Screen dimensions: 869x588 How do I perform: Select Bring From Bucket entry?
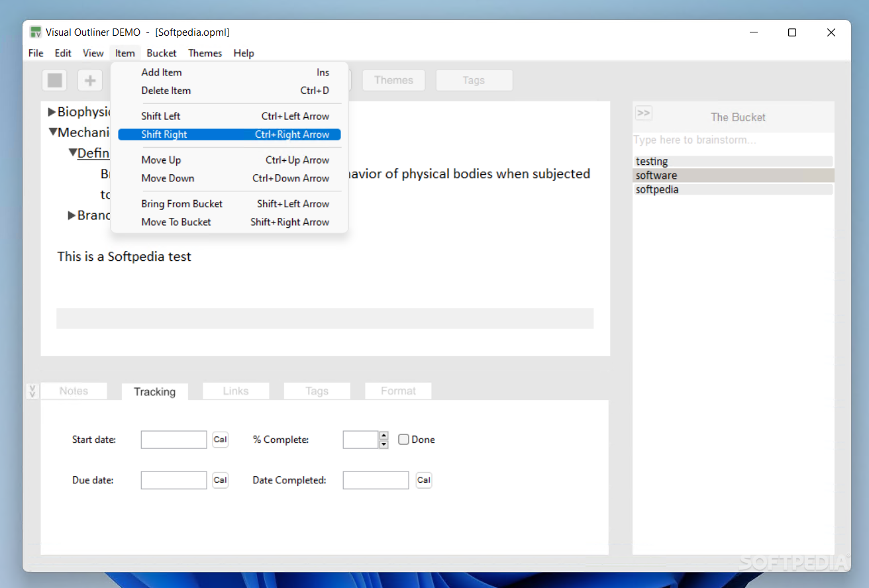(x=229, y=204)
